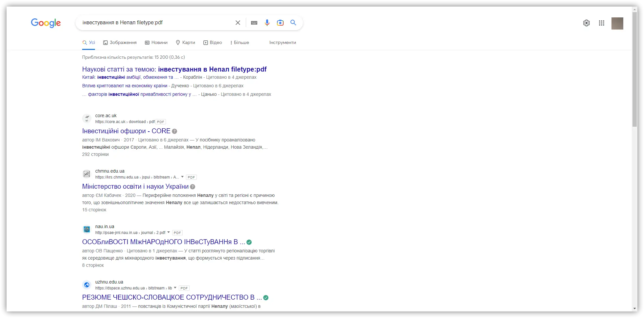Open факторів інвестиційної привабливості регіону article

pos(139,95)
